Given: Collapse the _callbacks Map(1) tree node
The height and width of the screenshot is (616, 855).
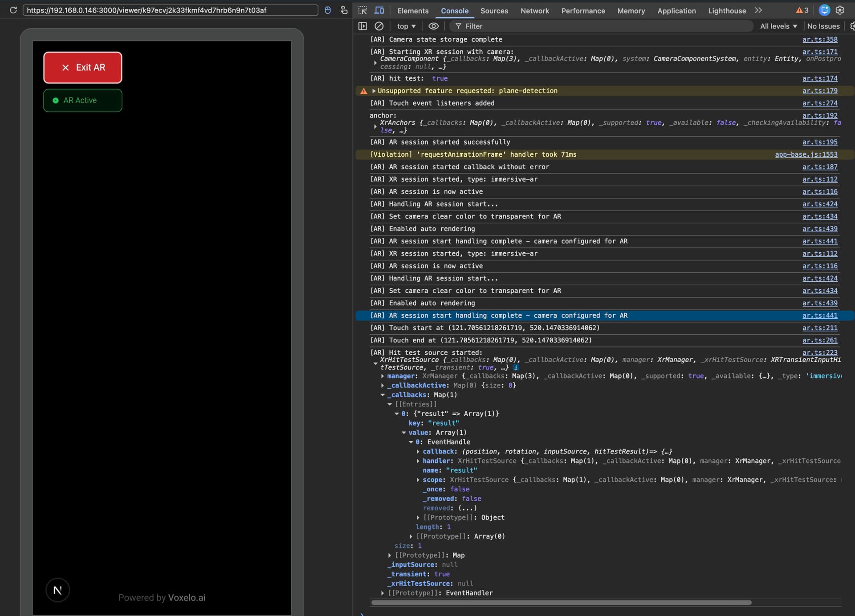Looking at the screenshot, I should click(383, 395).
